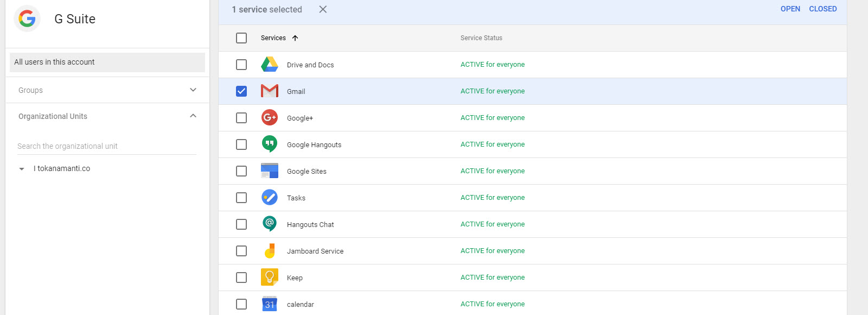
Task: Click the Organizational Units heading
Action: 53,116
